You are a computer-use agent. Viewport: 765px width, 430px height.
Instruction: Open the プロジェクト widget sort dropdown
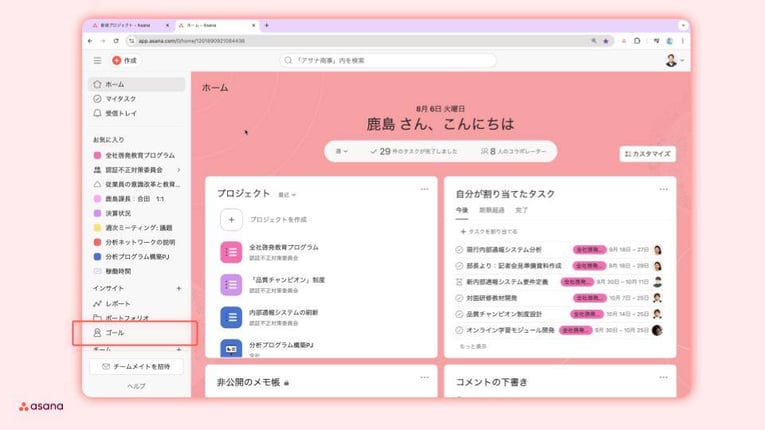pos(287,195)
